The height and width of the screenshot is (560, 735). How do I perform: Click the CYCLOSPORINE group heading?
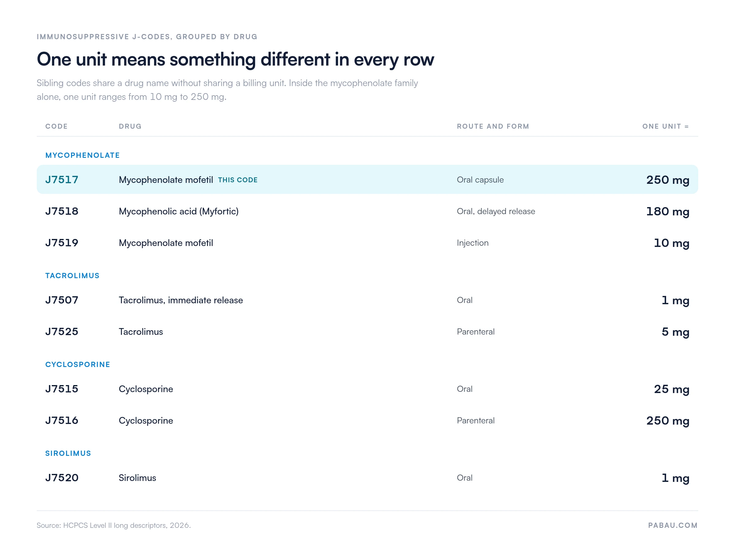(x=77, y=364)
